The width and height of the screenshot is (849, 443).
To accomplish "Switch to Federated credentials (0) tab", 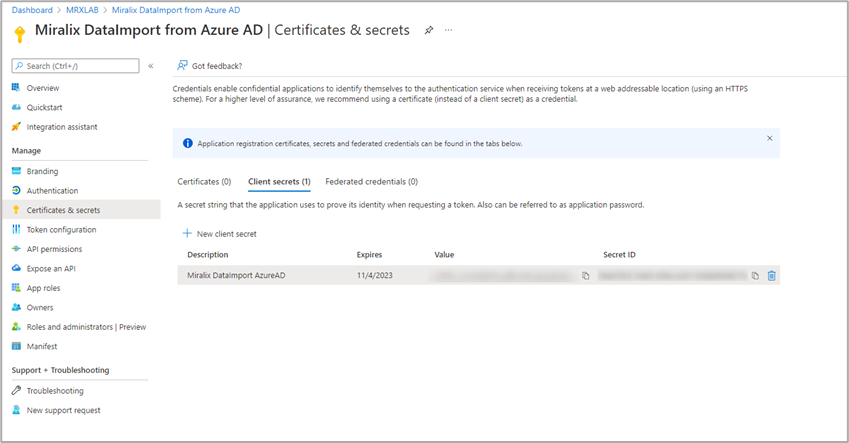I will pyautogui.click(x=371, y=181).
